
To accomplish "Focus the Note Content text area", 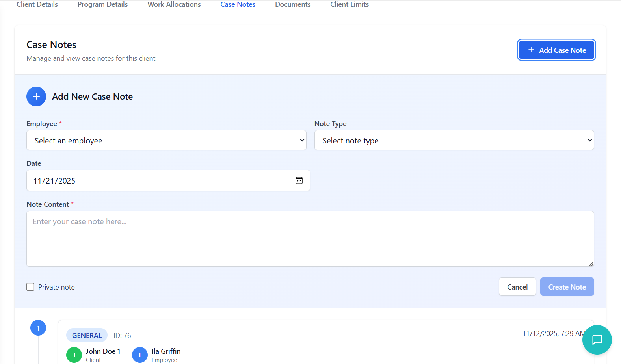I will [310, 239].
